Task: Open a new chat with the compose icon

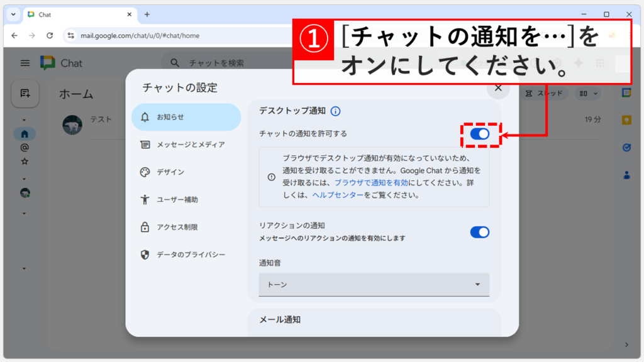Action: click(25, 93)
